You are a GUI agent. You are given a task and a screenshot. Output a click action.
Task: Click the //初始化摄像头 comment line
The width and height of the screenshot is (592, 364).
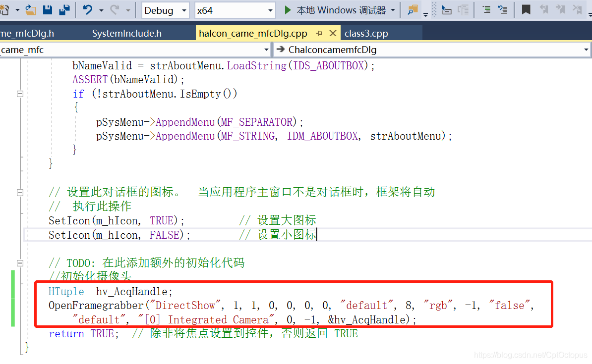tap(90, 276)
